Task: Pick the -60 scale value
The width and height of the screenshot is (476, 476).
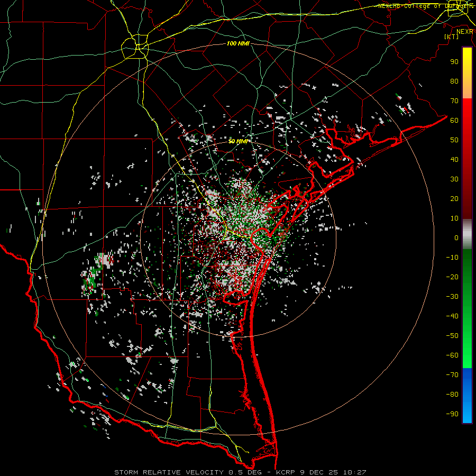Action: [x=452, y=355]
